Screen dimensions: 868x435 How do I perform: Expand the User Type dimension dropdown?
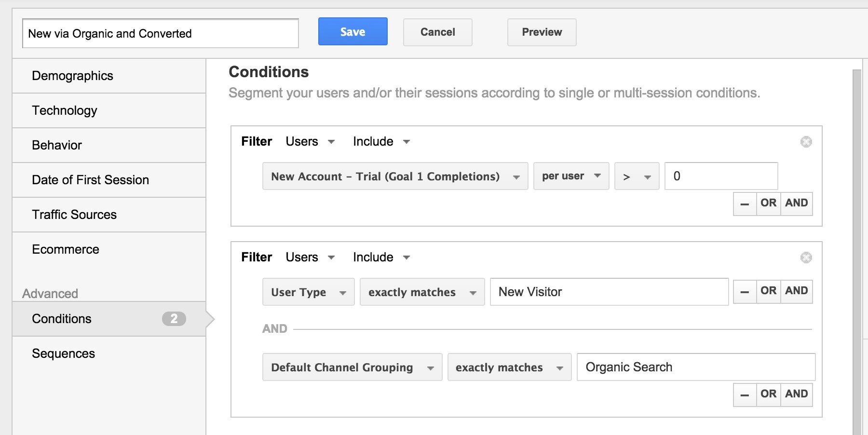tap(308, 292)
